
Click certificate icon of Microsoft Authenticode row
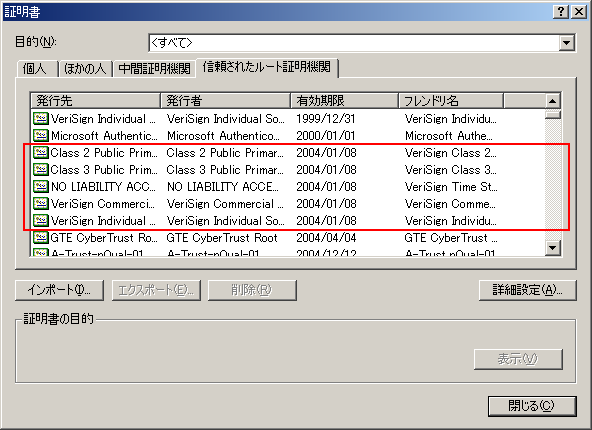(40, 136)
